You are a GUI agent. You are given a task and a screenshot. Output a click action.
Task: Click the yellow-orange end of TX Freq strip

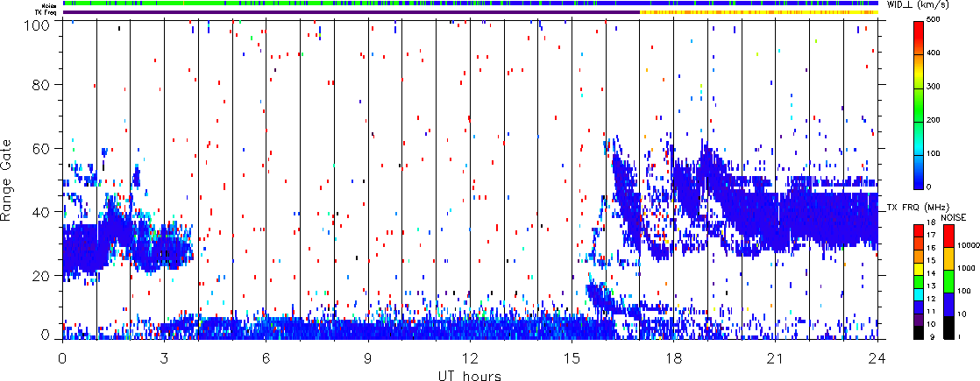(x=759, y=11)
